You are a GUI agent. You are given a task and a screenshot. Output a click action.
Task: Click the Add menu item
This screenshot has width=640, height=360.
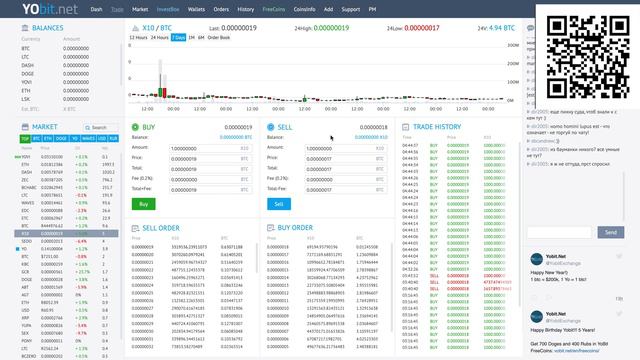329,9
